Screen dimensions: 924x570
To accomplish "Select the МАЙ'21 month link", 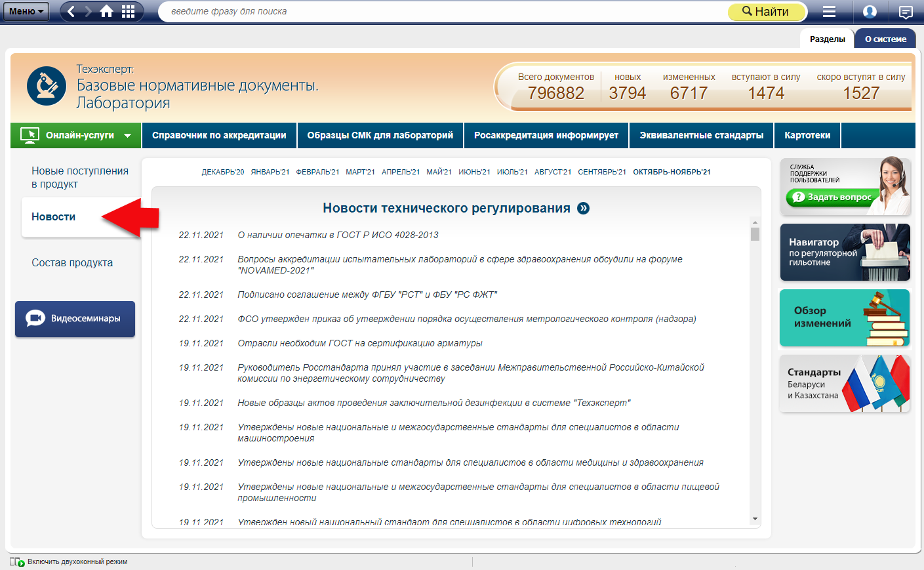I will [439, 172].
